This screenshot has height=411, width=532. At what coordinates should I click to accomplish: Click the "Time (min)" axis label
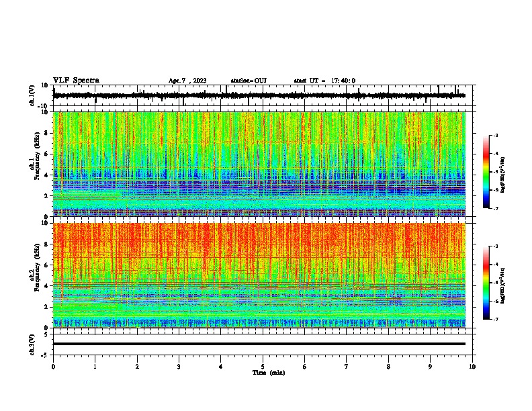point(269,373)
